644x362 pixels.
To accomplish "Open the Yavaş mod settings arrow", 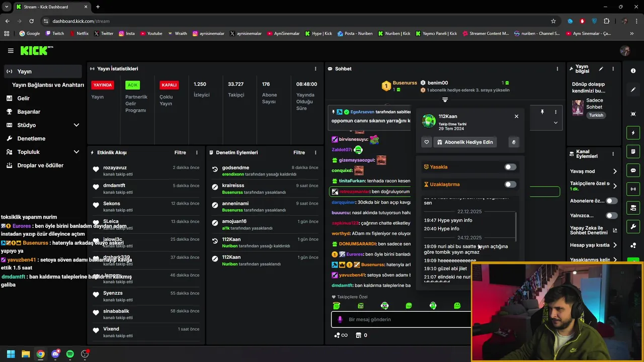I will [615, 171].
